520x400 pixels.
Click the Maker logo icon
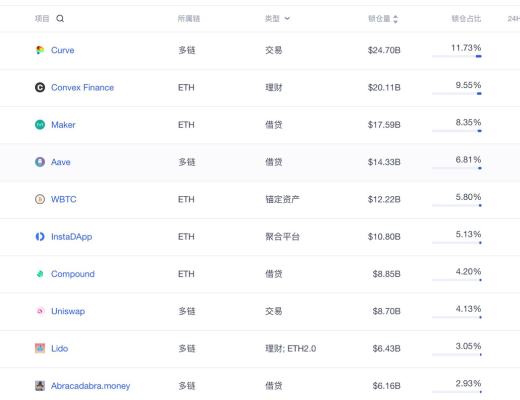coord(40,125)
